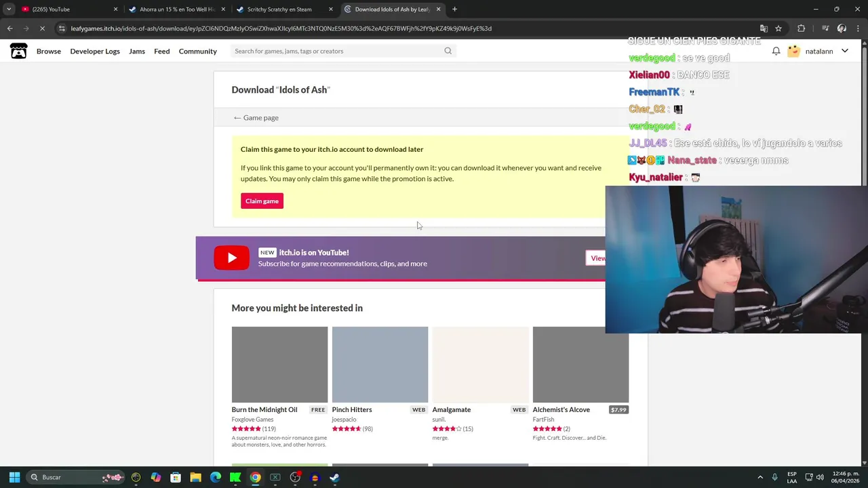Click the search magnifier icon in itch.io bar
This screenshot has height=488, width=868.
pyautogui.click(x=448, y=51)
